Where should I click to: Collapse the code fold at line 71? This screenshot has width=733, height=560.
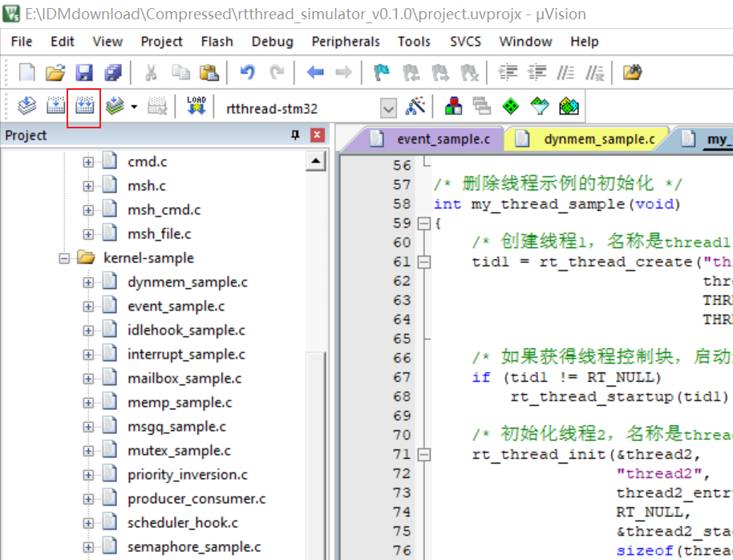[x=423, y=455]
